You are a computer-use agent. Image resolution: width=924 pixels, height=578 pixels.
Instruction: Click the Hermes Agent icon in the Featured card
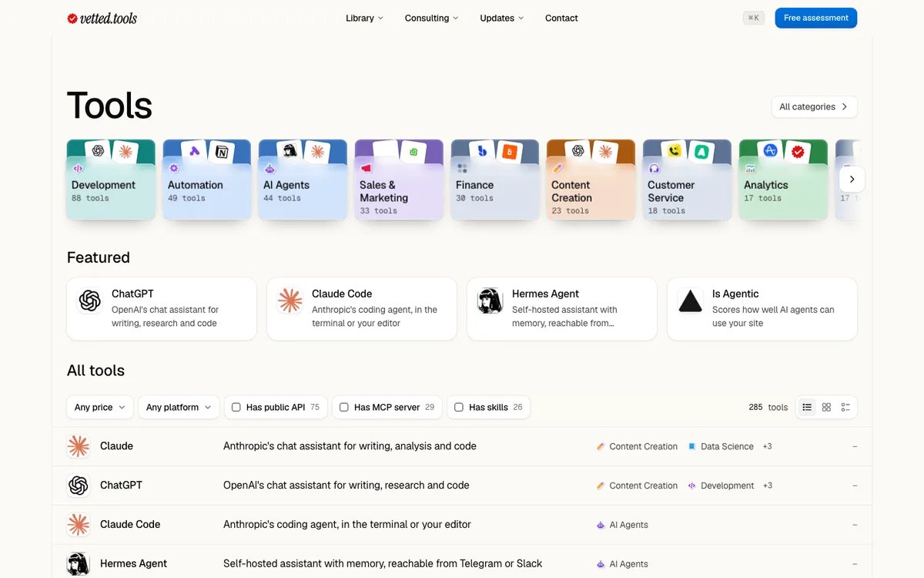(x=490, y=301)
